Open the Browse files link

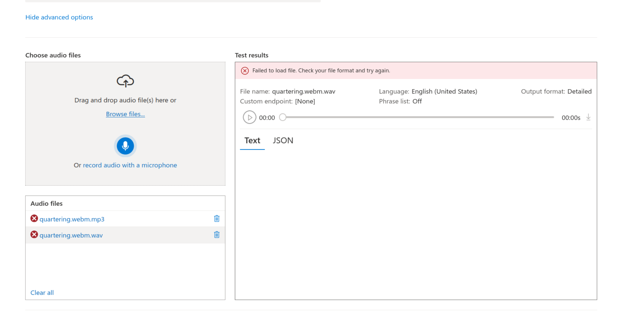tap(125, 114)
